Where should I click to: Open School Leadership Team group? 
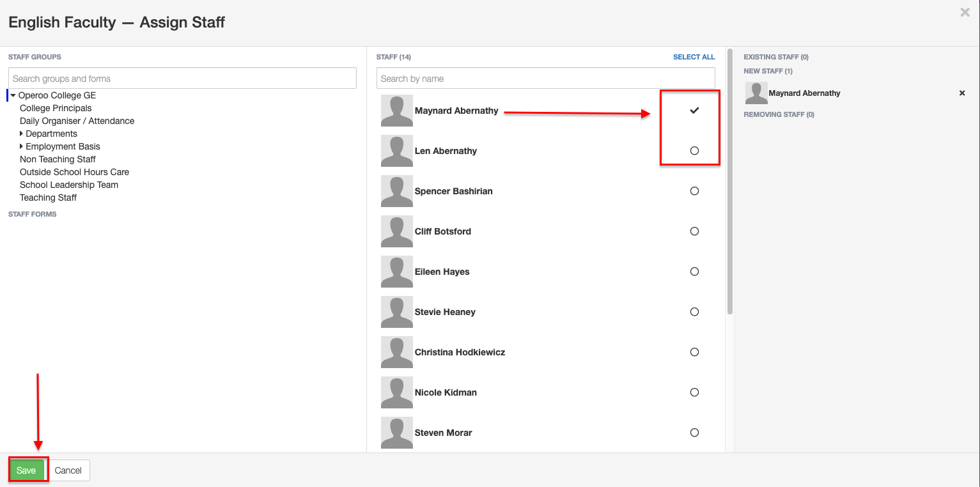(68, 185)
